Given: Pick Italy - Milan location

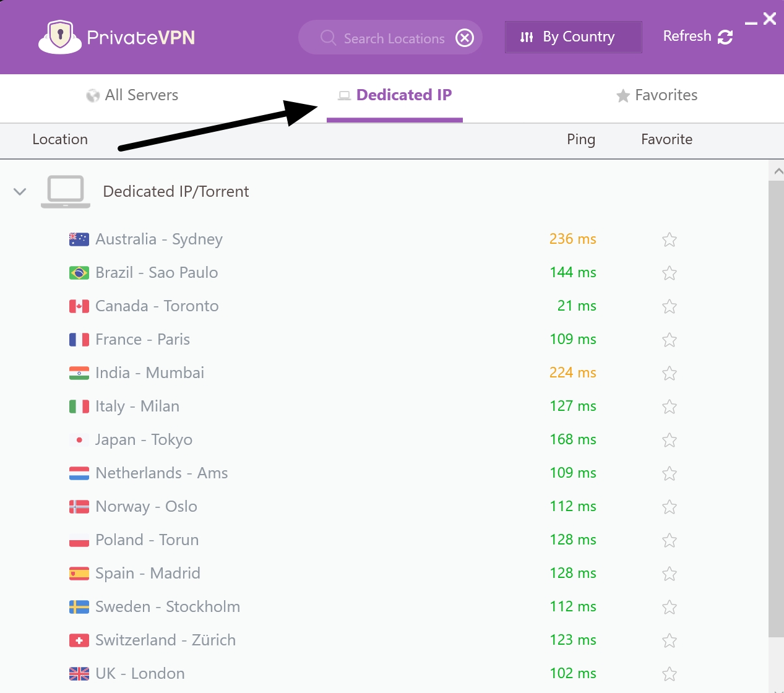Looking at the screenshot, I should [137, 407].
